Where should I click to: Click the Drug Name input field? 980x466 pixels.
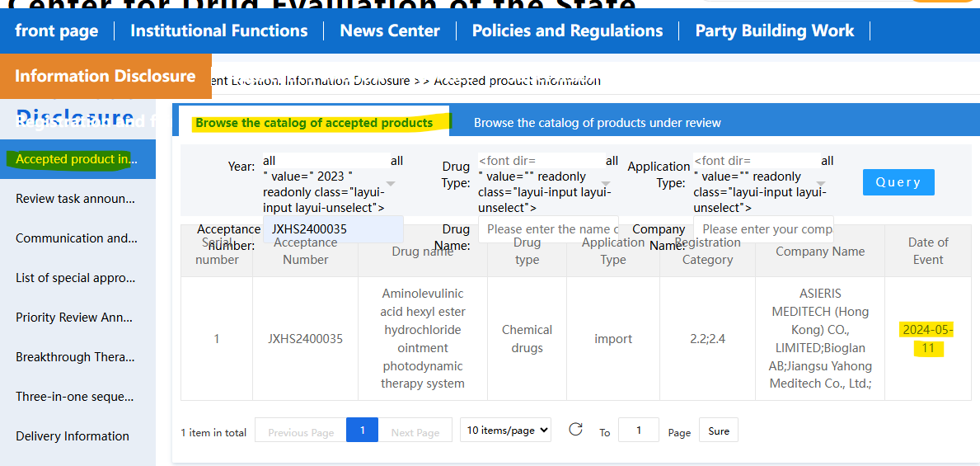(548, 229)
